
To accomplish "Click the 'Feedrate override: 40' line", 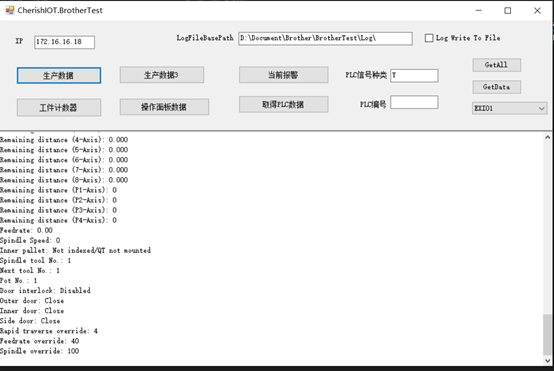I will point(40,341).
